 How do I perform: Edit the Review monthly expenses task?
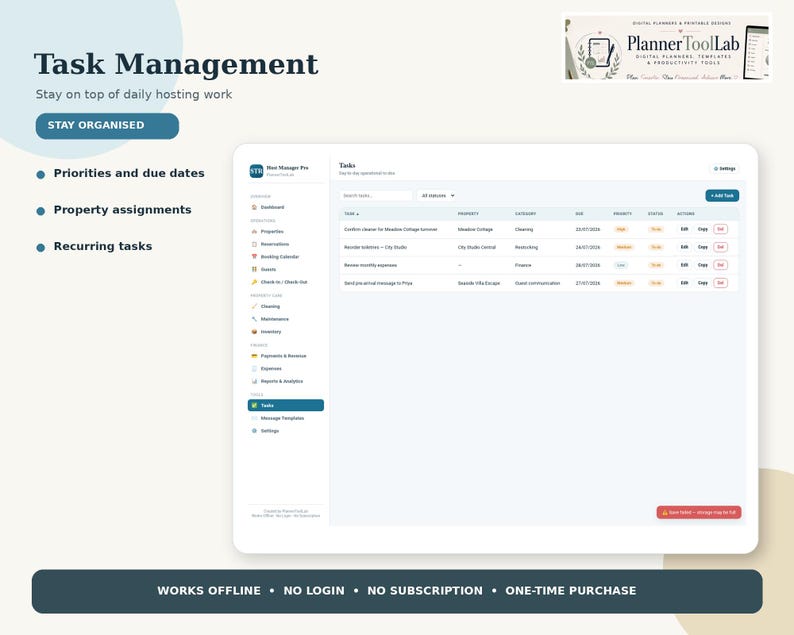[684, 265]
